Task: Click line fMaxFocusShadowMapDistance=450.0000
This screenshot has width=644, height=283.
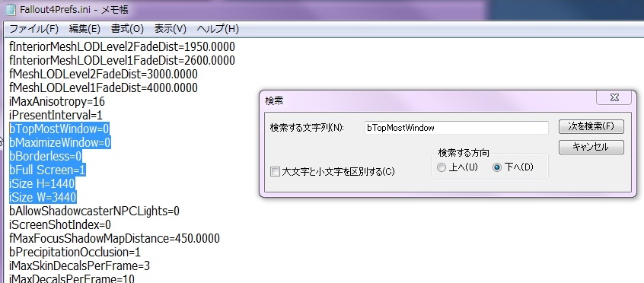Action: pyautogui.click(x=114, y=238)
